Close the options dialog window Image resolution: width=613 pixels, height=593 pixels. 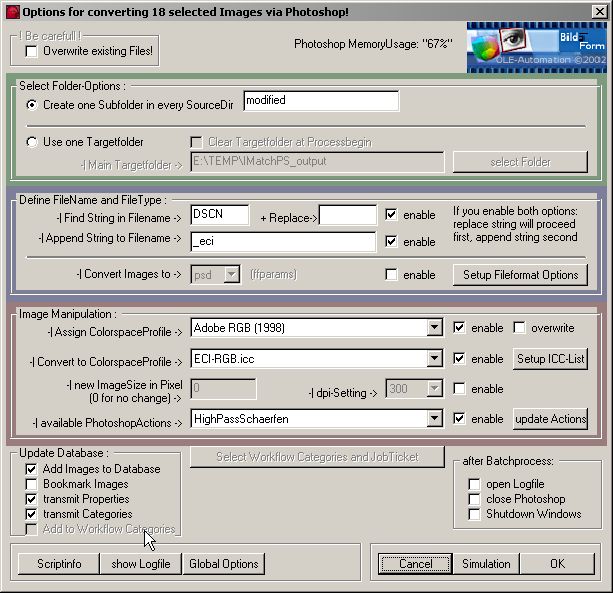click(x=599, y=11)
